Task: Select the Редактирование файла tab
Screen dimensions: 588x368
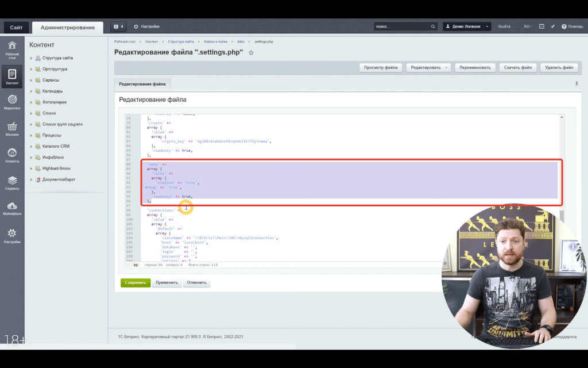Action: 142,84
